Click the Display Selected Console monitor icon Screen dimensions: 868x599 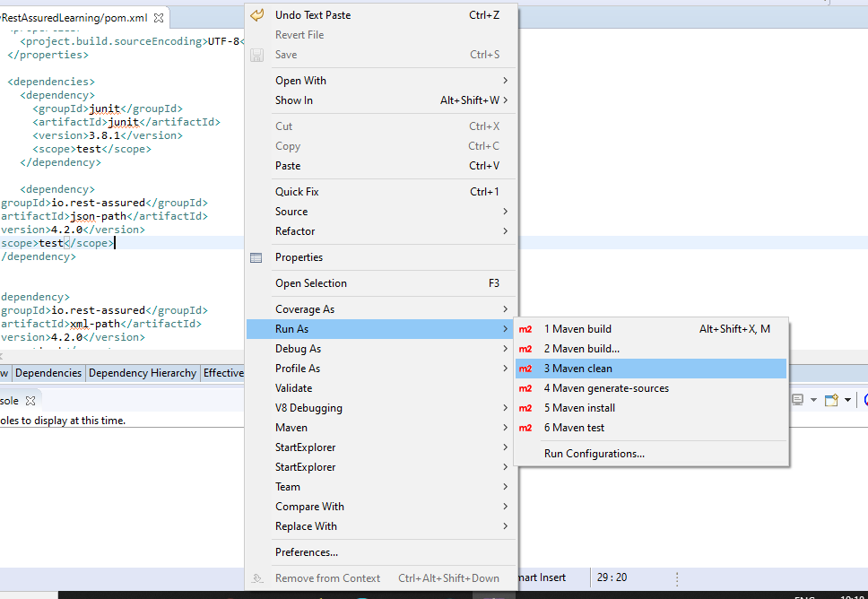click(798, 400)
